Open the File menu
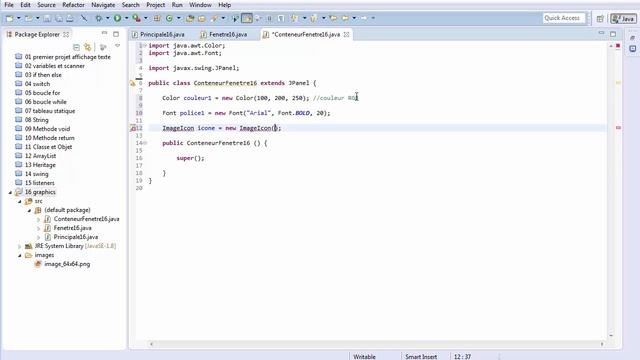The width and height of the screenshot is (640, 360). point(9,5)
